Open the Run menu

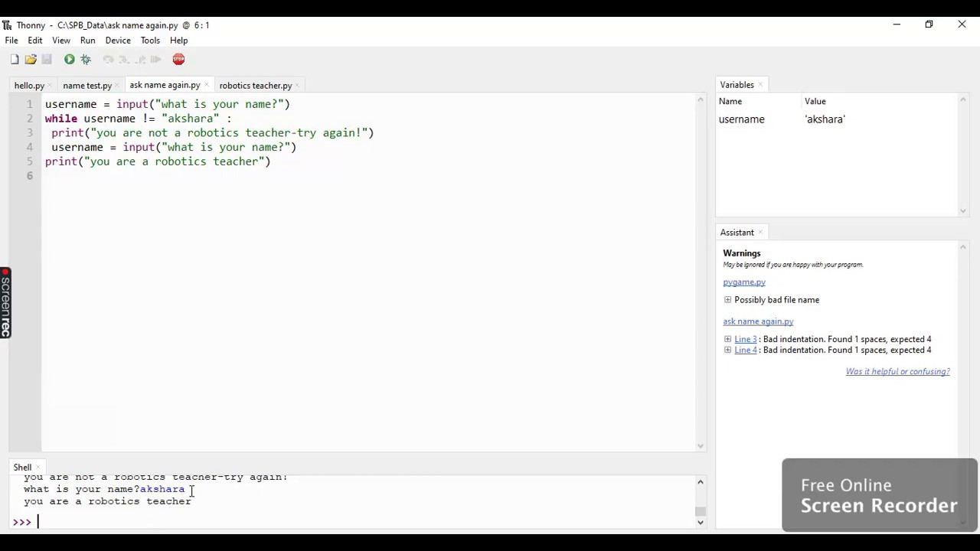pos(87,41)
